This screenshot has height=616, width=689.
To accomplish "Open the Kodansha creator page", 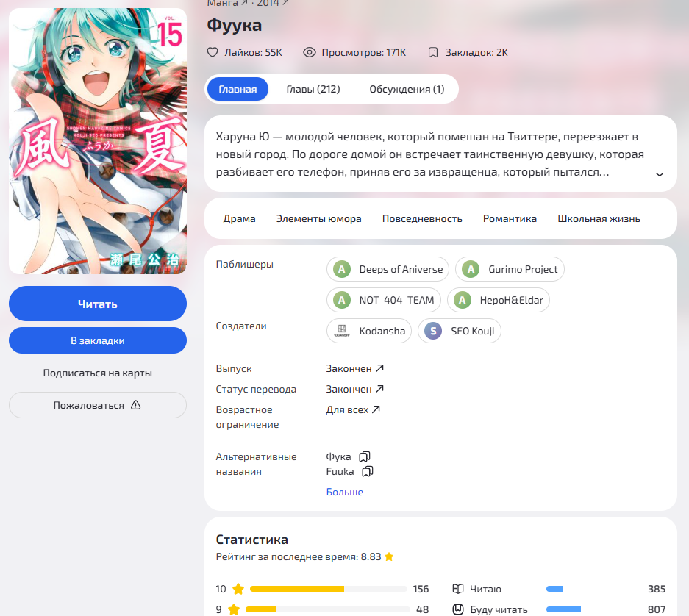I will (369, 331).
